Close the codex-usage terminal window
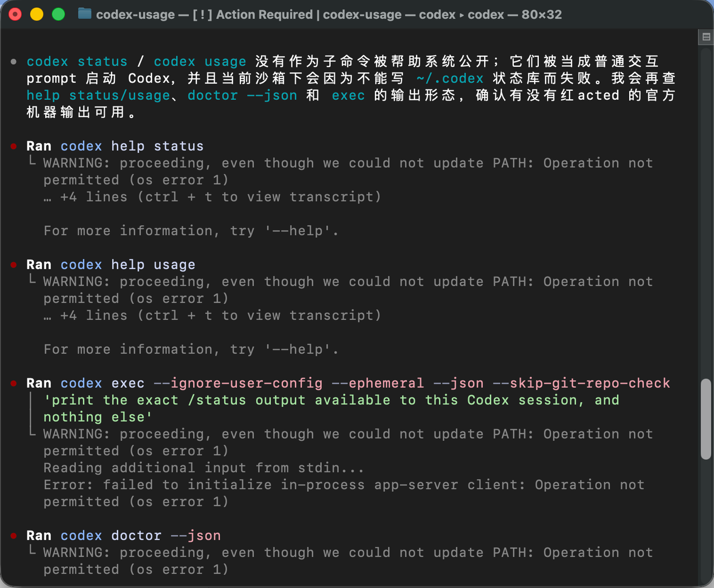This screenshot has height=588, width=714. click(x=16, y=14)
